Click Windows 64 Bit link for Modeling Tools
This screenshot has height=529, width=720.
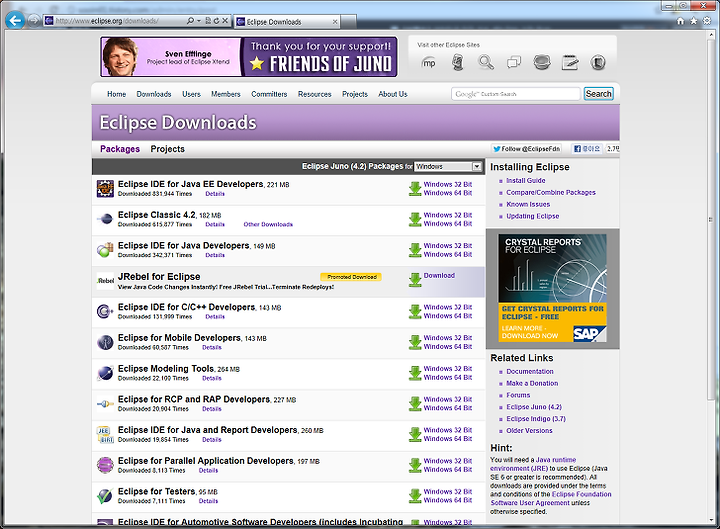point(448,377)
